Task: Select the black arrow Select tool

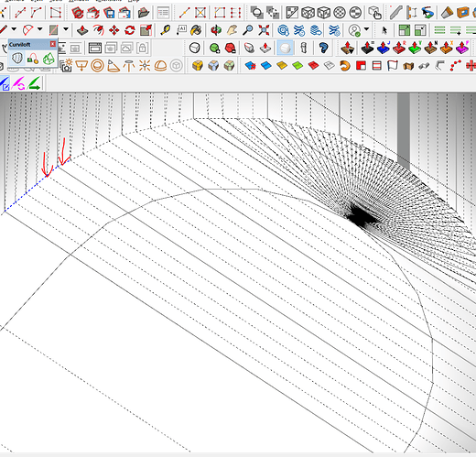Action: 384,30
